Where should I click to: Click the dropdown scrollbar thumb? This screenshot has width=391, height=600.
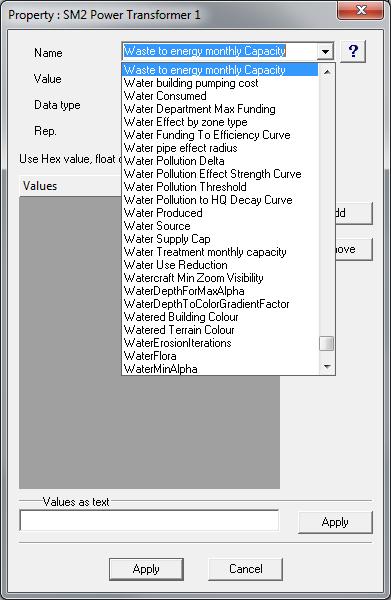327,343
